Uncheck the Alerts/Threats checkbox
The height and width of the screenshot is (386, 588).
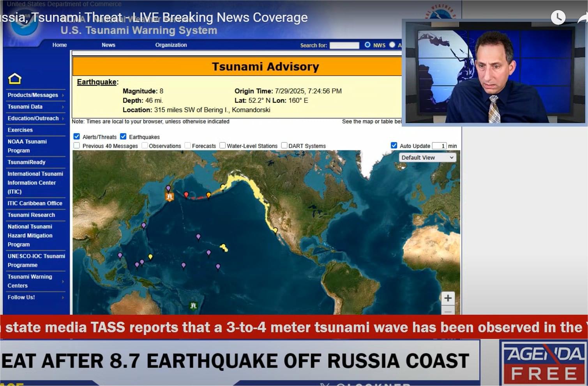point(77,136)
